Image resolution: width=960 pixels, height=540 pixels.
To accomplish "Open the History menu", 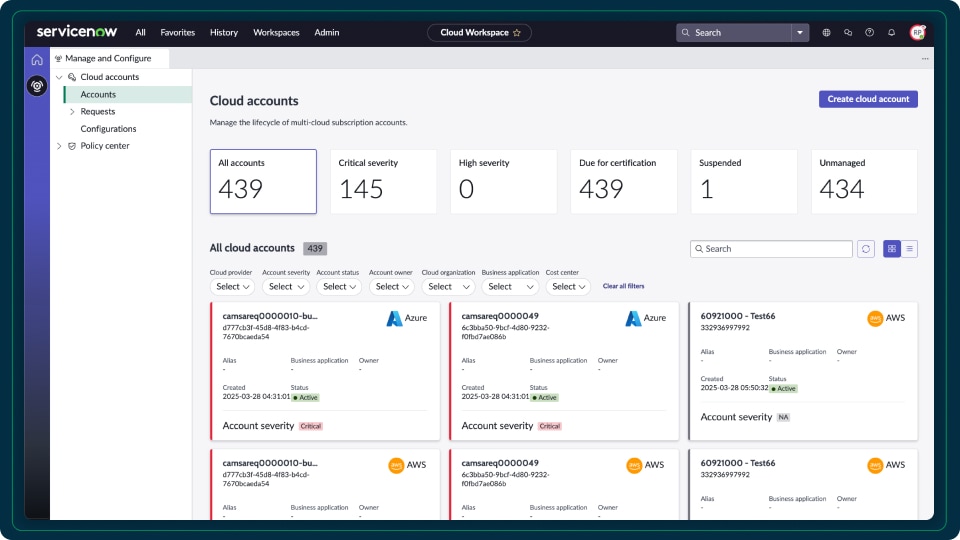I will pyautogui.click(x=224, y=33).
